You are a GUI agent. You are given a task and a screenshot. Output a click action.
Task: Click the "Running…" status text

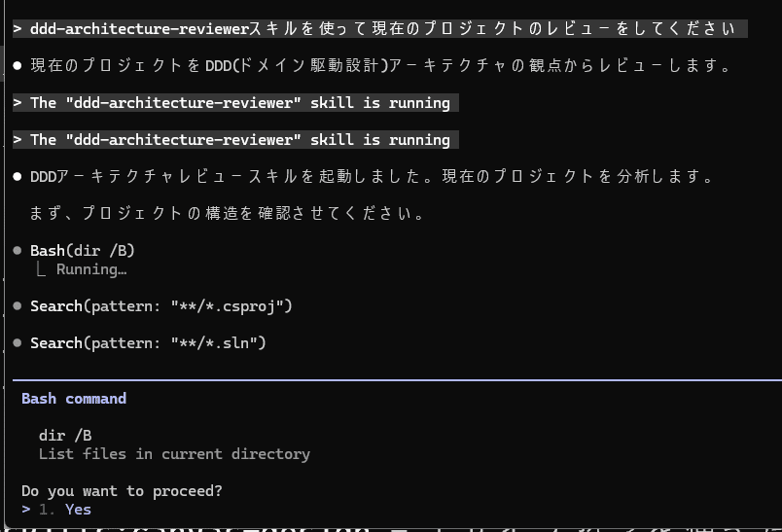tap(91, 269)
